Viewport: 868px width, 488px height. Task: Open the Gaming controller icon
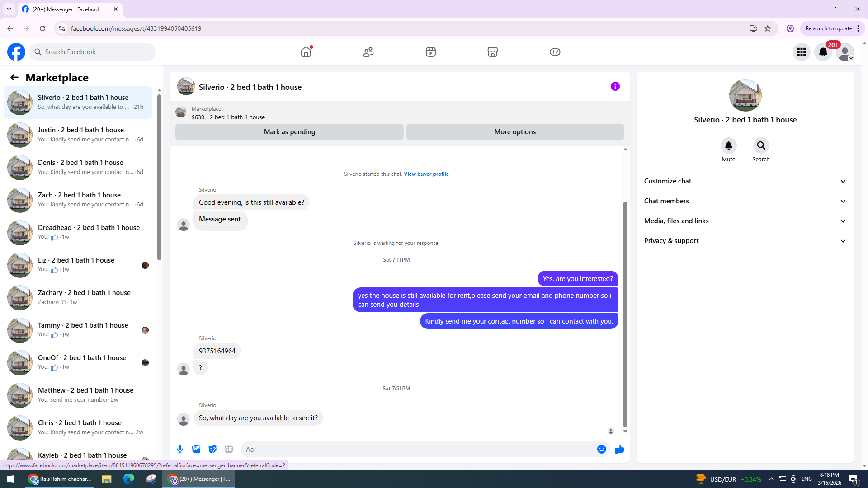tap(555, 52)
